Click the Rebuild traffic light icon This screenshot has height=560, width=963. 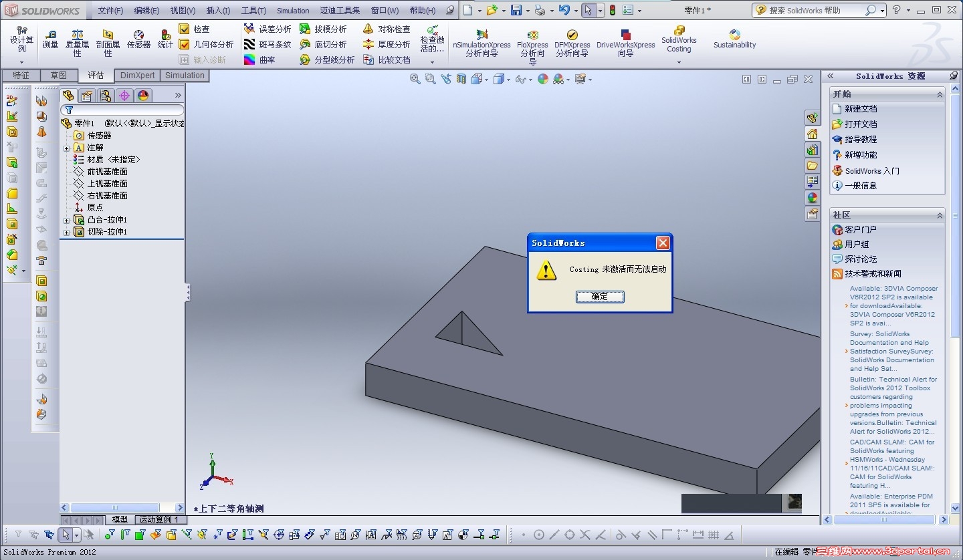pyautogui.click(x=612, y=10)
